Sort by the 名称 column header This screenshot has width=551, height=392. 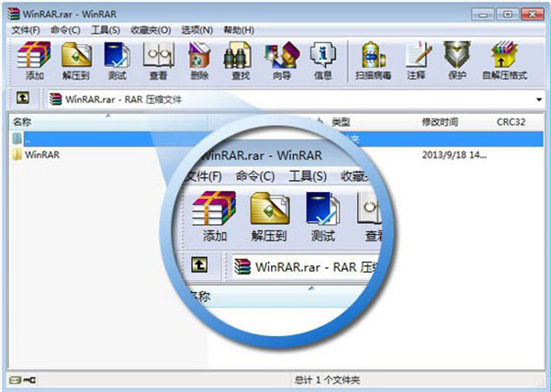pos(22,122)
